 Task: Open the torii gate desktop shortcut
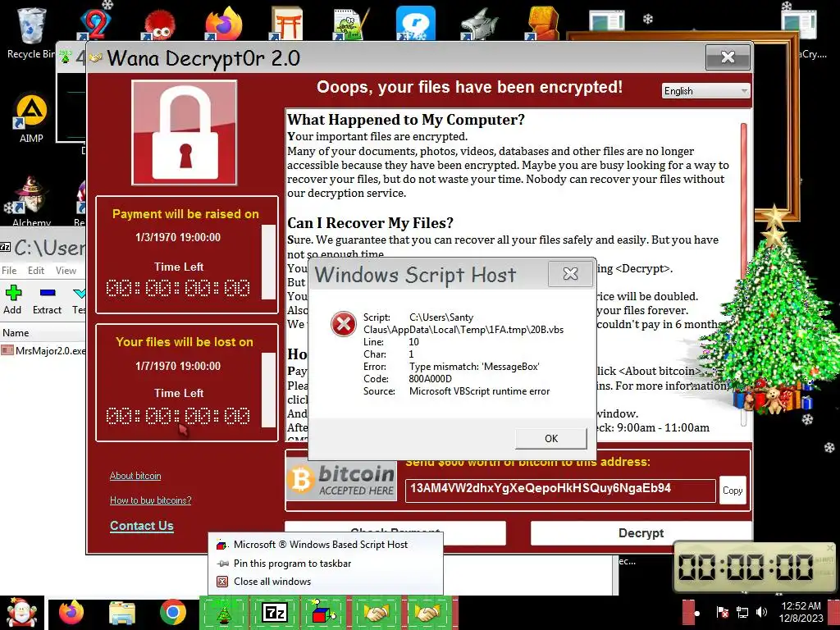(287, 22)
